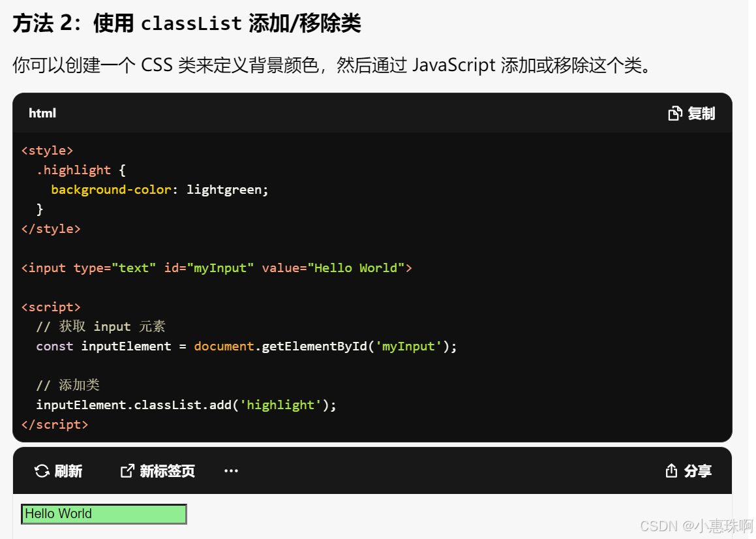Click the .highlight selector line
This screenshot has height=539, width=756.
click(x=81, y=170)
